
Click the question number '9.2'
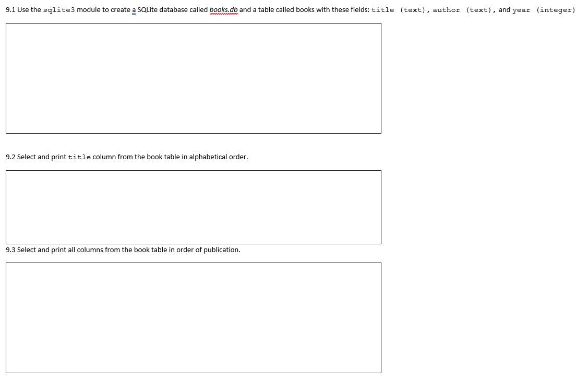(10, 157)
